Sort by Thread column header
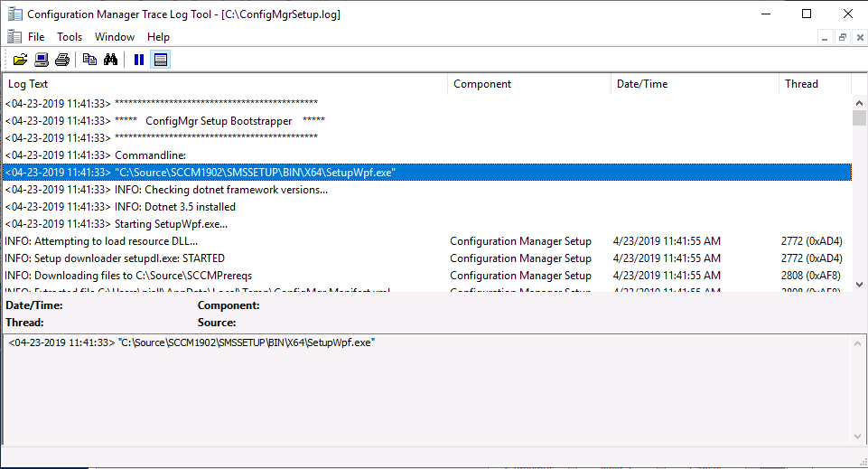The image size is (868, 469). (815, 84)
